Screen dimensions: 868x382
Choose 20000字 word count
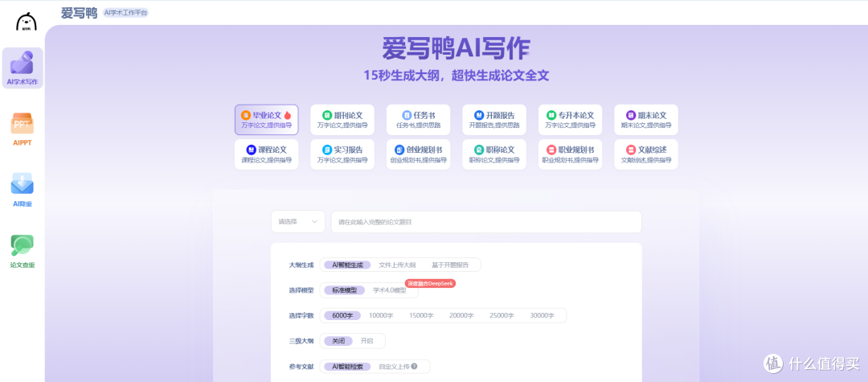click(x=461, y=315)
